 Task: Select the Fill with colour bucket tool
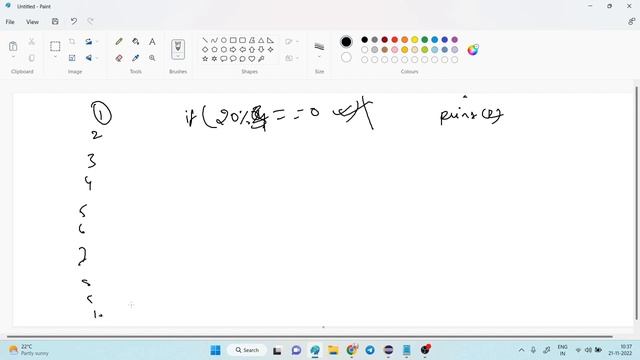[136, 42]
